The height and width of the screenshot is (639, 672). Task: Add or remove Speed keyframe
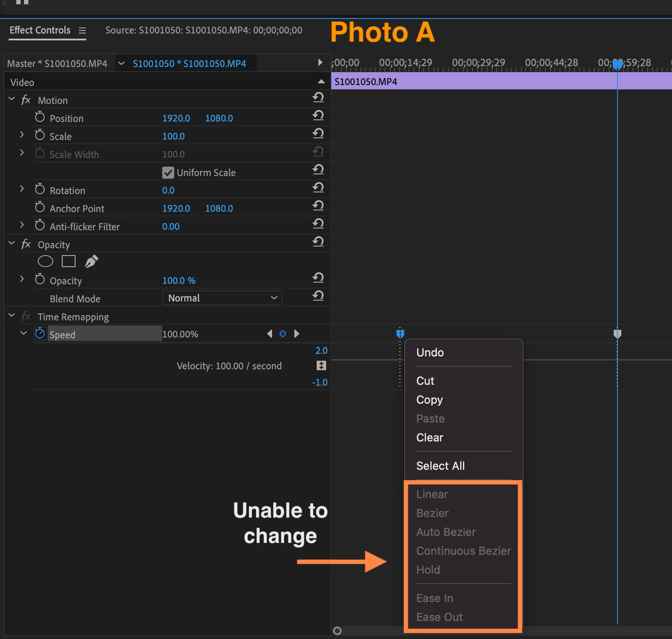[x=283, y=334]
